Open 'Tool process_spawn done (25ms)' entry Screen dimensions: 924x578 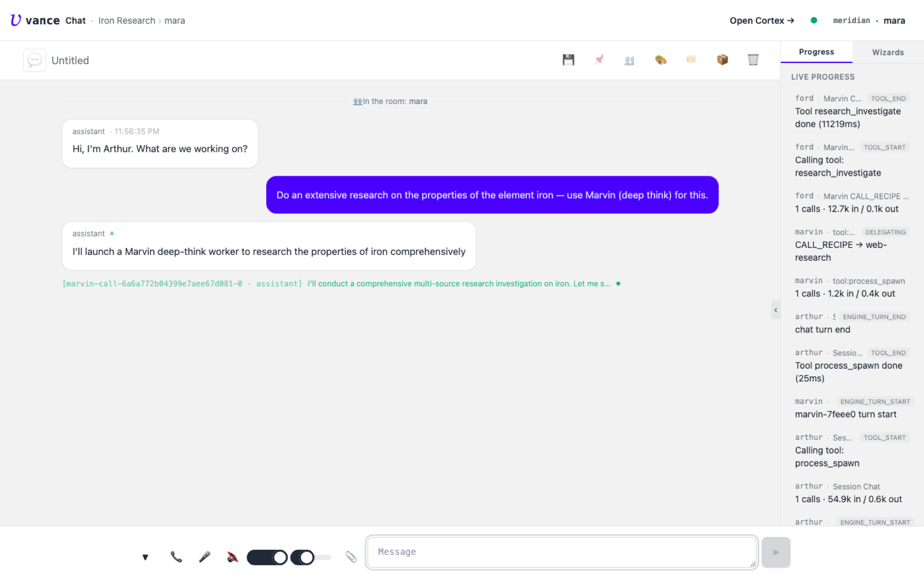click(x=852, y=366)
